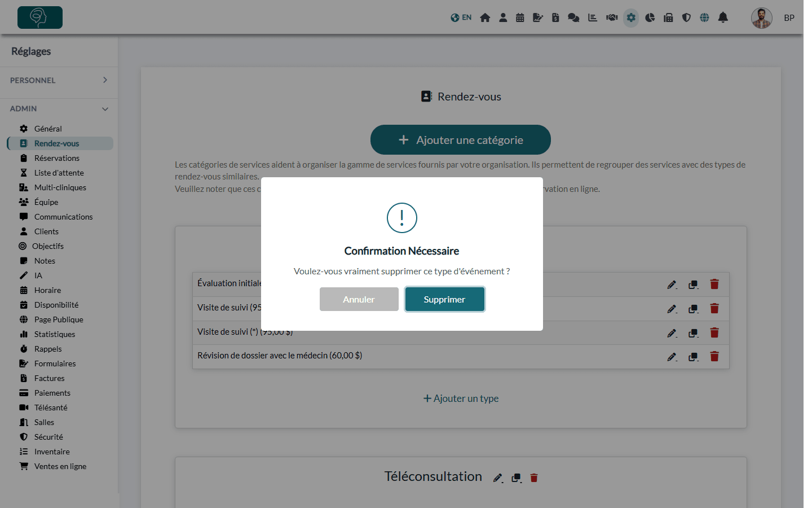Open Communications settings
Viewport: 812px width, 508px height.
pyautogui.click(x=63, y=217)
